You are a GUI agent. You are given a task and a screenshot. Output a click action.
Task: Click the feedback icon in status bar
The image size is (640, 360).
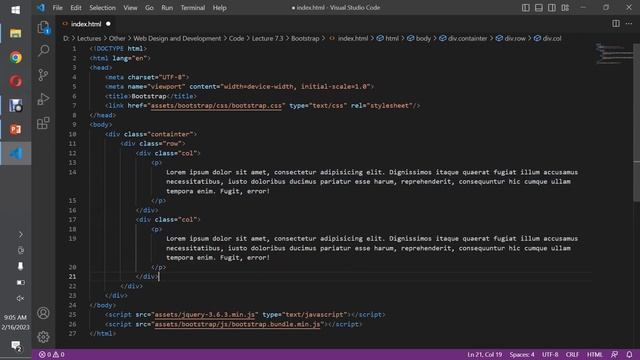614,354
